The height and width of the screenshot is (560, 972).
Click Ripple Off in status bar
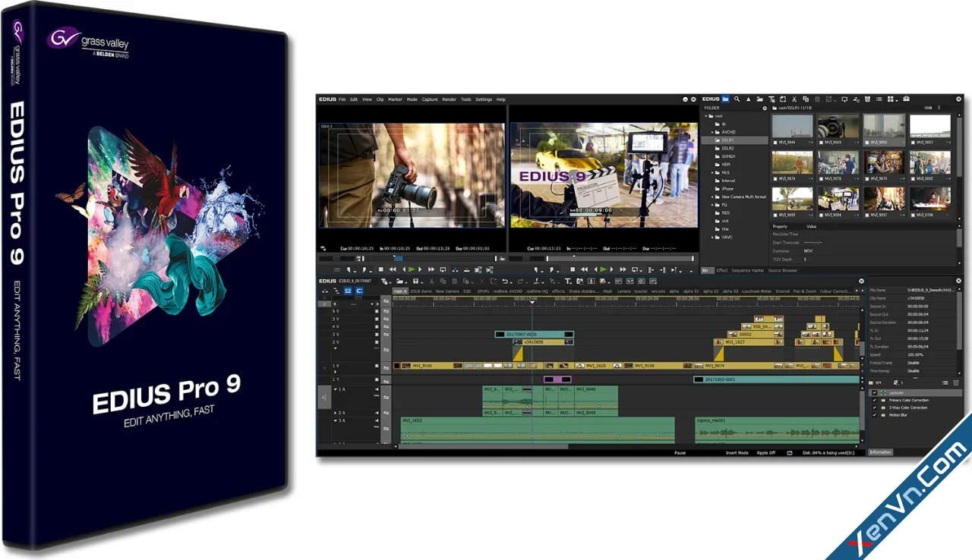click(x=767, y=453)
